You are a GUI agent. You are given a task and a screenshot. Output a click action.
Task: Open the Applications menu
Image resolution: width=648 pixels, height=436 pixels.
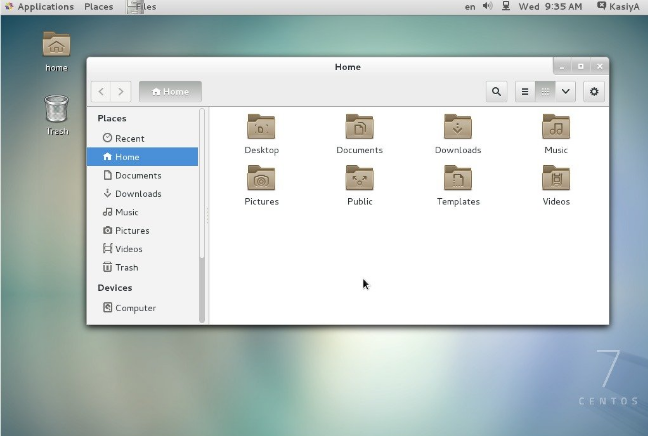coord(40,7)
